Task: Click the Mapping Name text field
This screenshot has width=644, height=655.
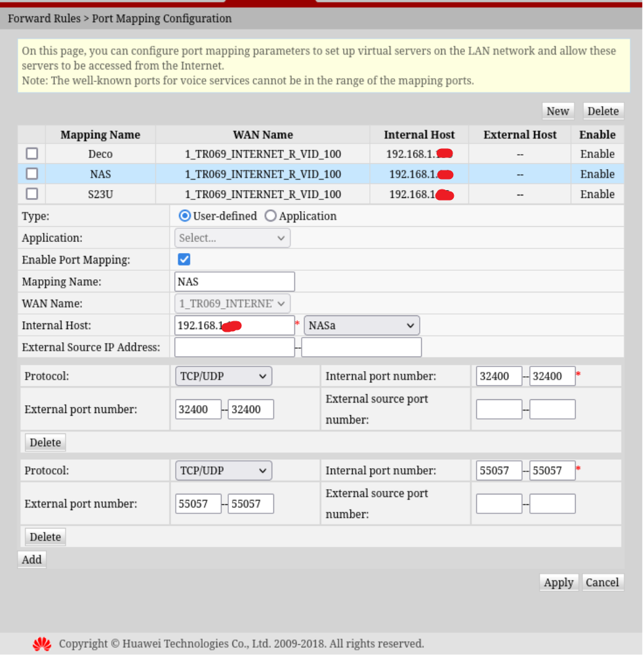Action: 235,282
